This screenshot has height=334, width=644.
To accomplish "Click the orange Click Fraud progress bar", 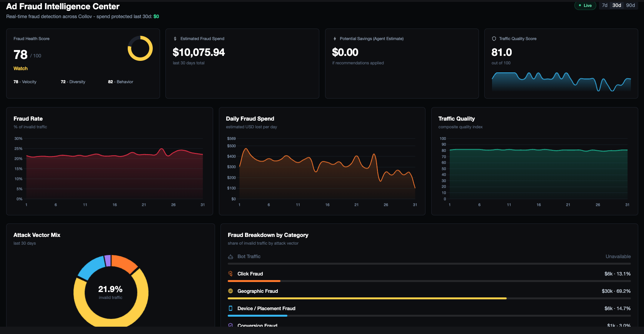I will (x=254, y=281).
